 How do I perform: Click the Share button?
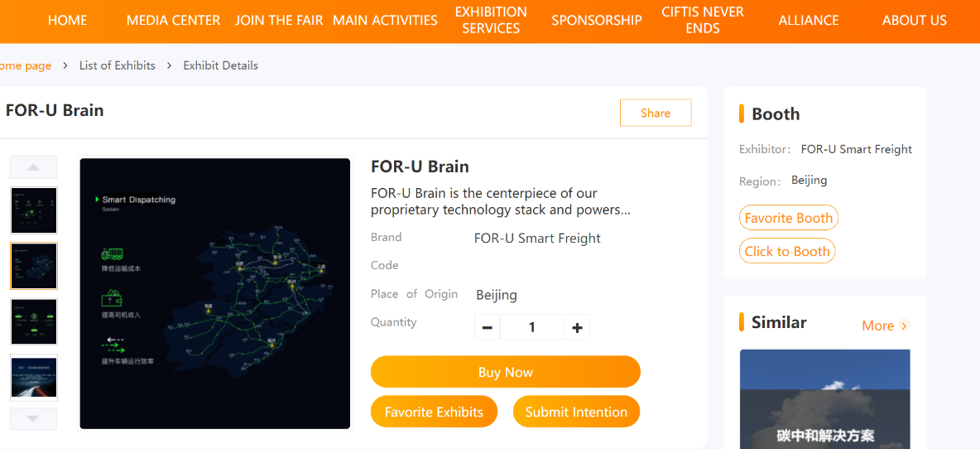[656, 113]
